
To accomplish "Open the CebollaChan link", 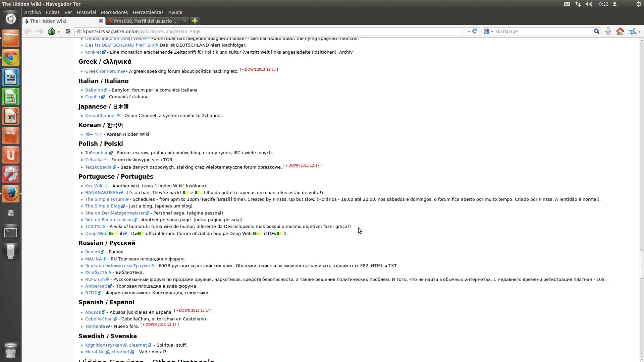I will 99,319.
